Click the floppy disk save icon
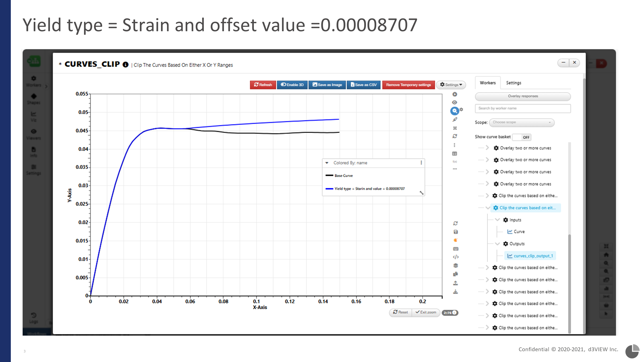This screenshot has width=644, height=362. click(x=456, y=232)
